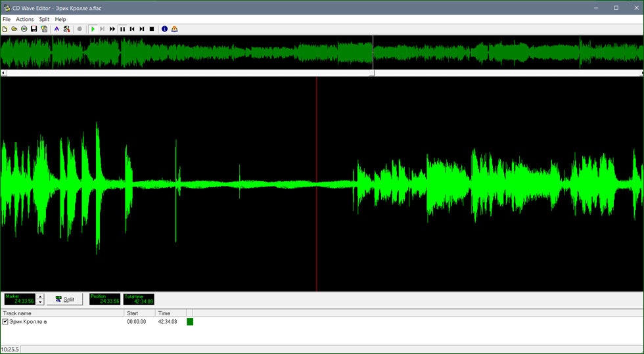The image size is (644, 354).
Task: Click the grey Record circle button
Action: coord(80,29)
